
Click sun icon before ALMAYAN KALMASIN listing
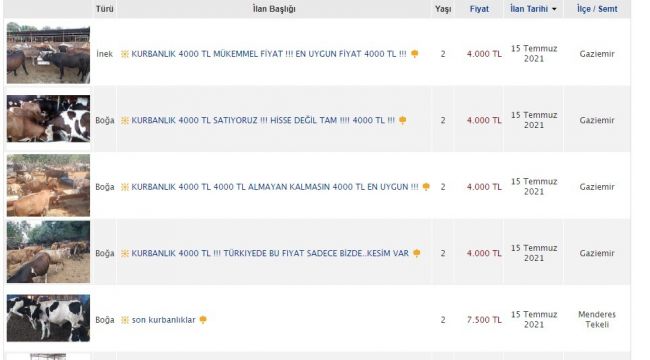pos(125,187)
